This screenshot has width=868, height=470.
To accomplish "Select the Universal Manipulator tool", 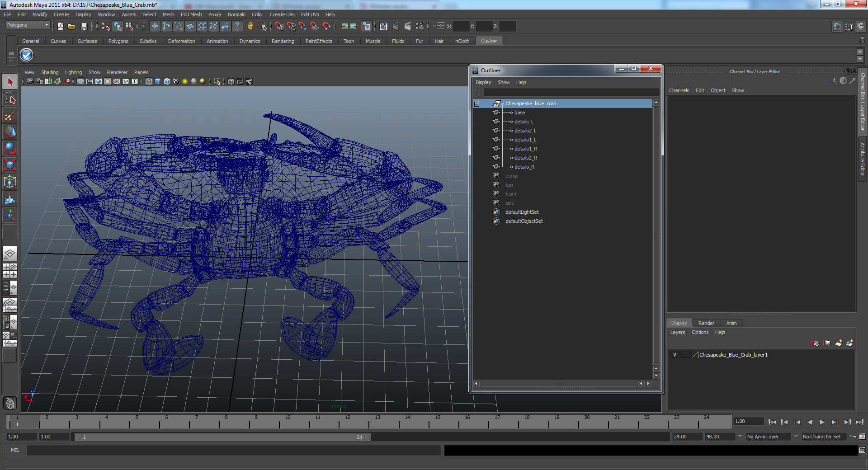I will pyautogui.click(x=10, y=182).
